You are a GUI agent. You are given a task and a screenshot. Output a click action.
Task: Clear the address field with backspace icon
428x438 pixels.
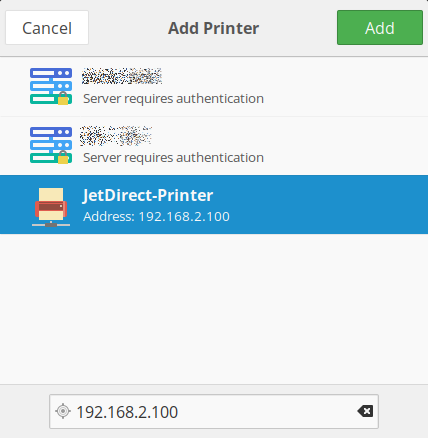pyautogui.click(x=365, y=411)
